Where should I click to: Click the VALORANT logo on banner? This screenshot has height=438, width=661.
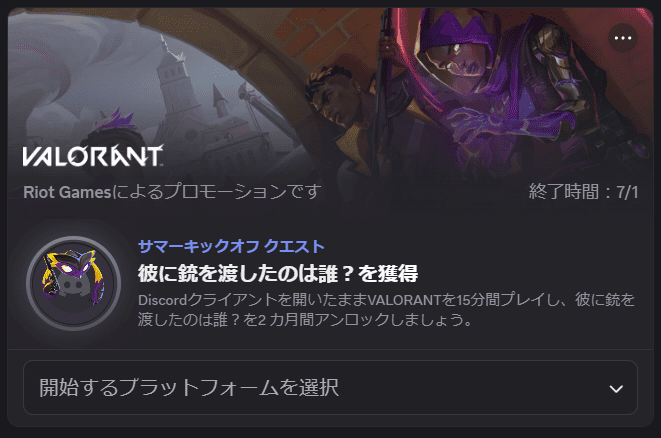[x=93, y=156]
